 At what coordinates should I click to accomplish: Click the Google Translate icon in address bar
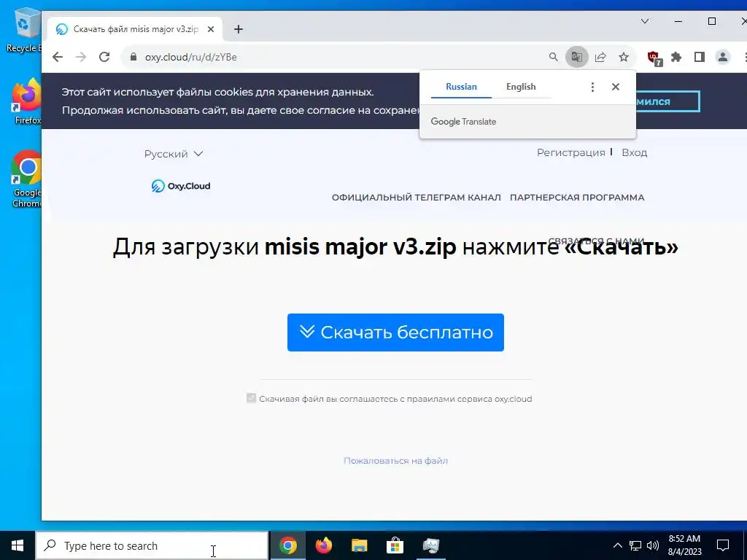(x=576, y=57)
